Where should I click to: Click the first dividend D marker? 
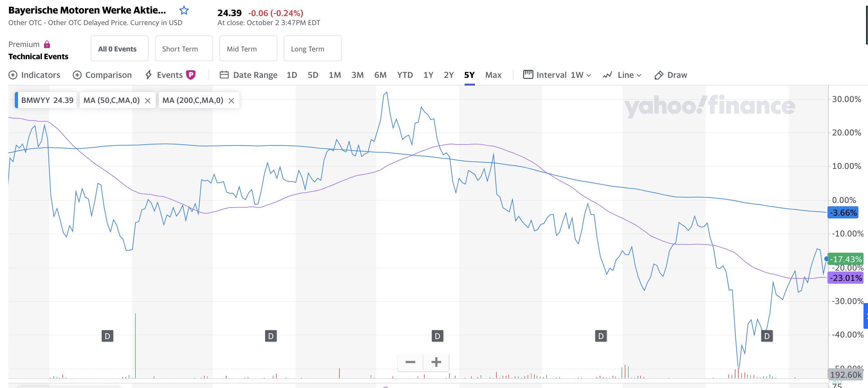[107, 336]
